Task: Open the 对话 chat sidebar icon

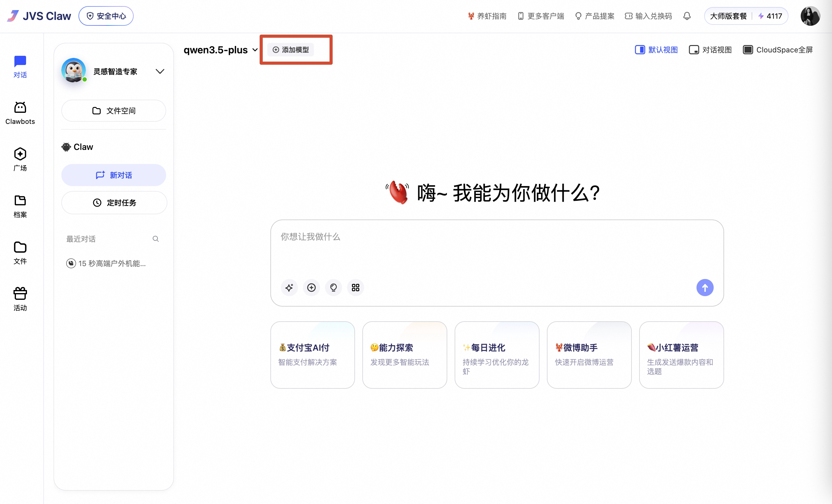Action: coord(20,67)
